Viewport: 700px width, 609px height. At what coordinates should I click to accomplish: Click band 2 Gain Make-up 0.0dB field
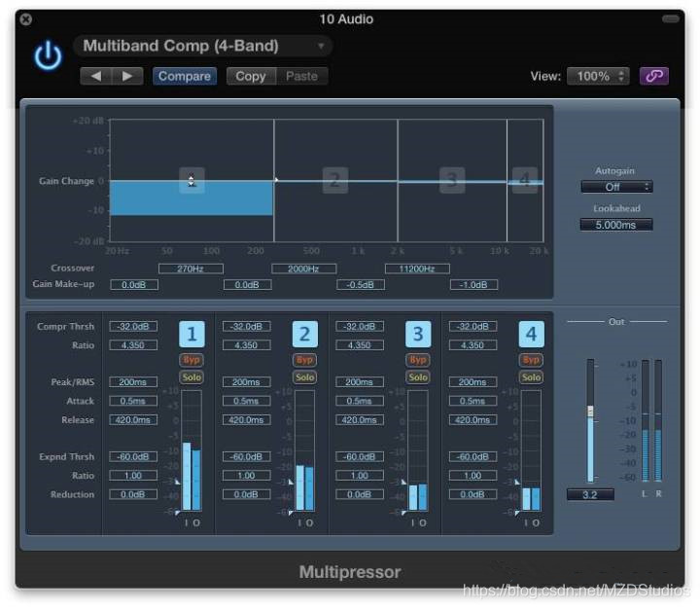tap(247, 285)
